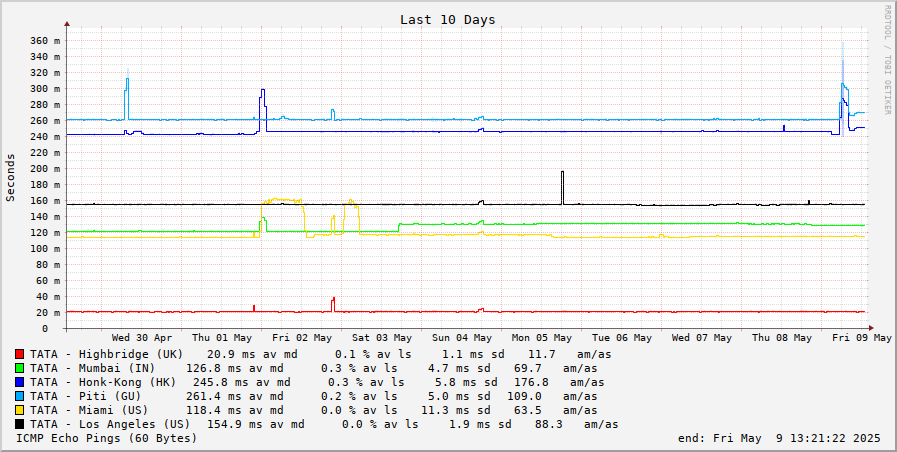897x452 pixels.
Task: Click the '20 m' y-axis label
Action: pos(49,312)
